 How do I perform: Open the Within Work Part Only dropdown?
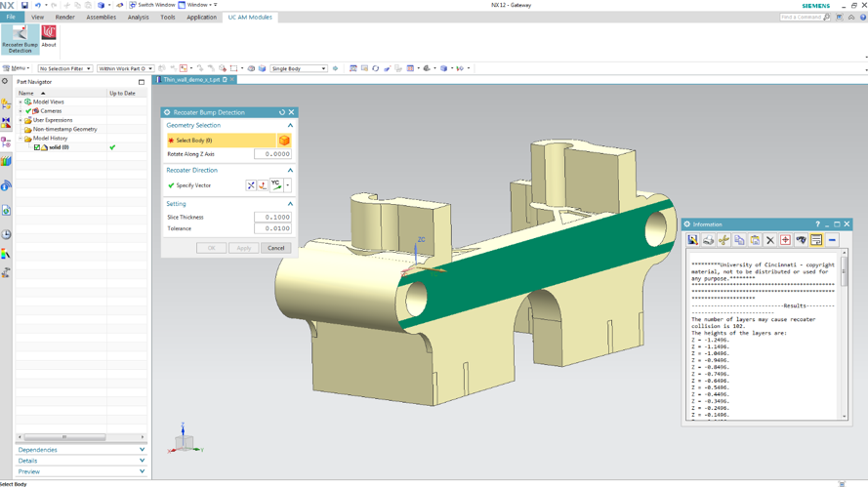tap(126, 68)
